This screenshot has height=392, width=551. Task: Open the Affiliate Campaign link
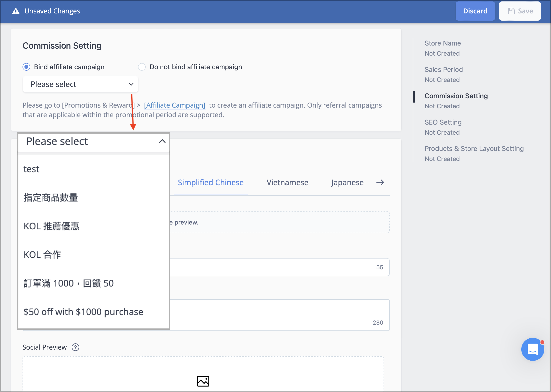pyautogui.click(x=174, y=105)
